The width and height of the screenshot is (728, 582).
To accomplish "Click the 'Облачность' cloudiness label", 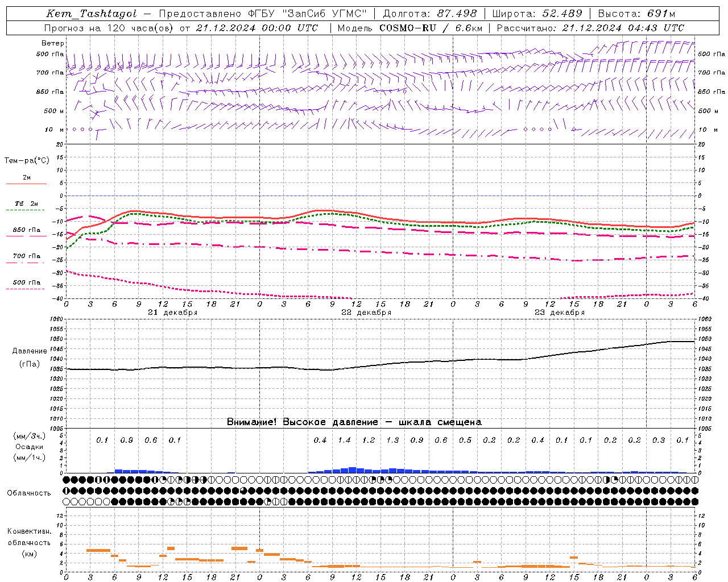I will tap(29, 493).
